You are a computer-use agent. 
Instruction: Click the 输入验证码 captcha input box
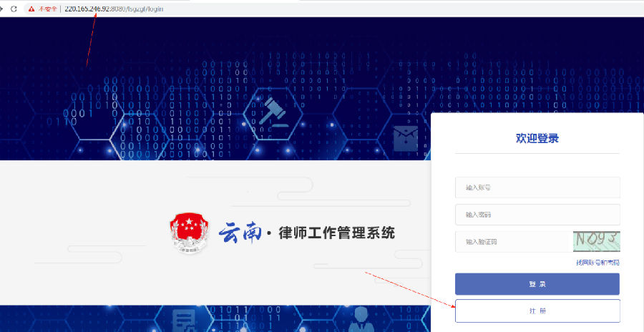(513, 242)
